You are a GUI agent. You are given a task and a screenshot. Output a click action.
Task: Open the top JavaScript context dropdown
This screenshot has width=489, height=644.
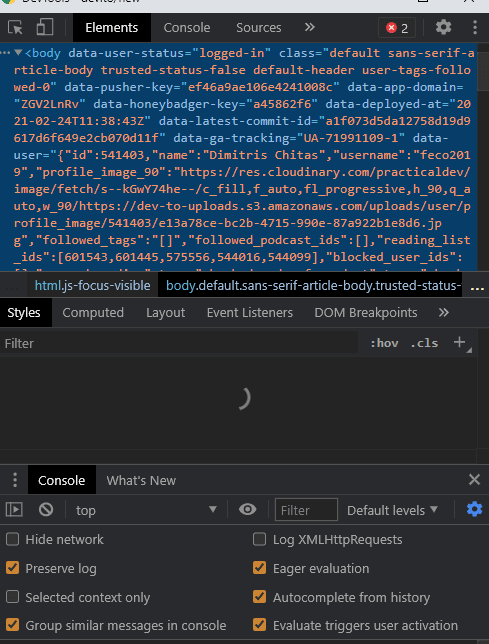coord(146,510)
